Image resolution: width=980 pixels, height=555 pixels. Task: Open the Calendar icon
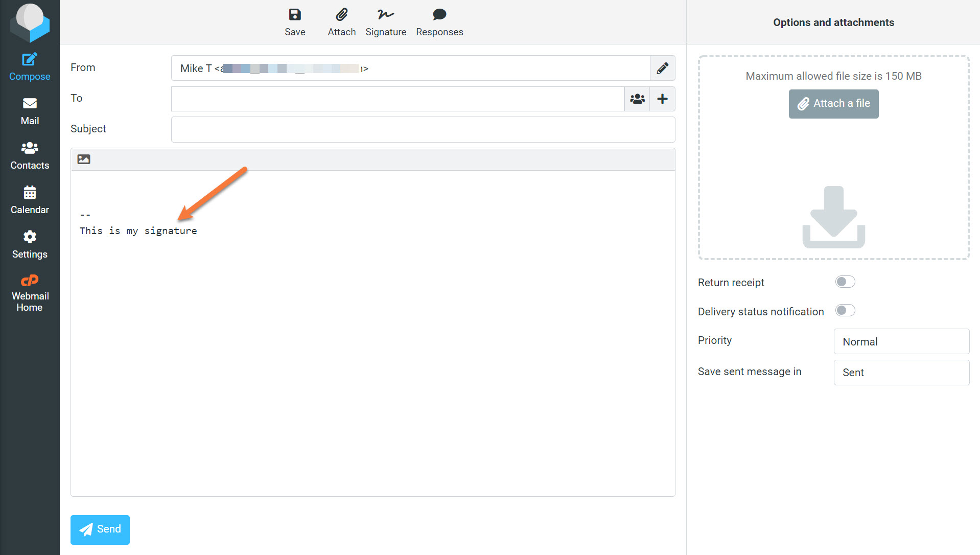point(30,199)
